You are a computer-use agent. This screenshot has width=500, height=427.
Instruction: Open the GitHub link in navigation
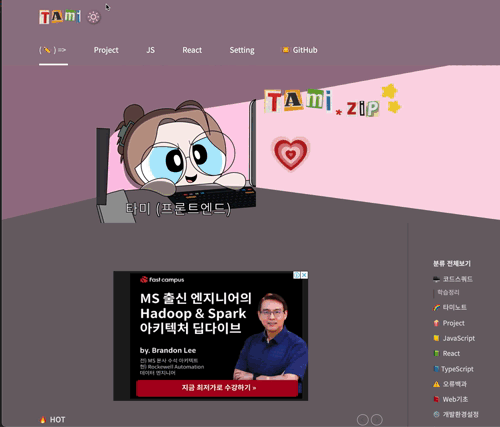tap(300, 50)
